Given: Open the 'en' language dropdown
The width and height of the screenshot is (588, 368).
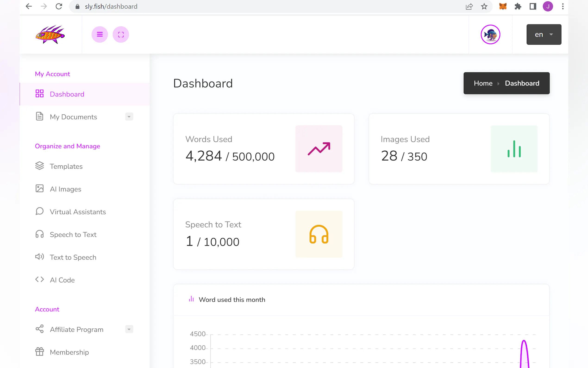Looking at the screenshot, I should 544,35.
